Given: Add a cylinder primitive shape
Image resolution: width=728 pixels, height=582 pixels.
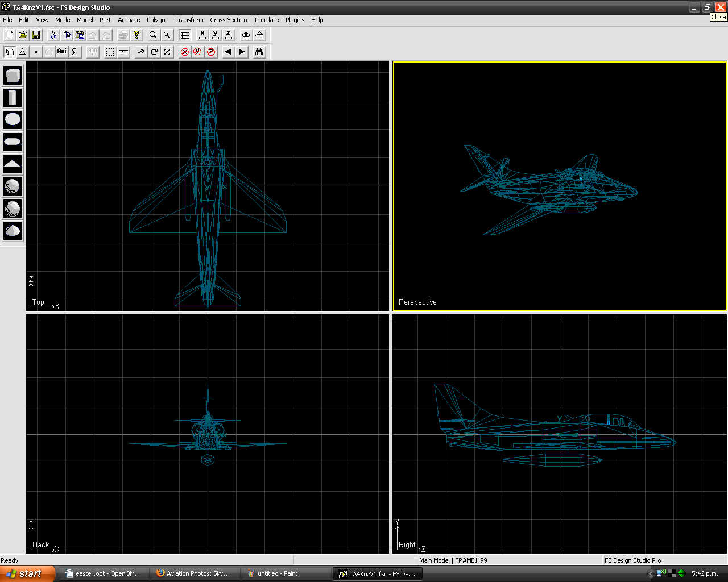Looking at the screenshot, I should click(13, 98).
